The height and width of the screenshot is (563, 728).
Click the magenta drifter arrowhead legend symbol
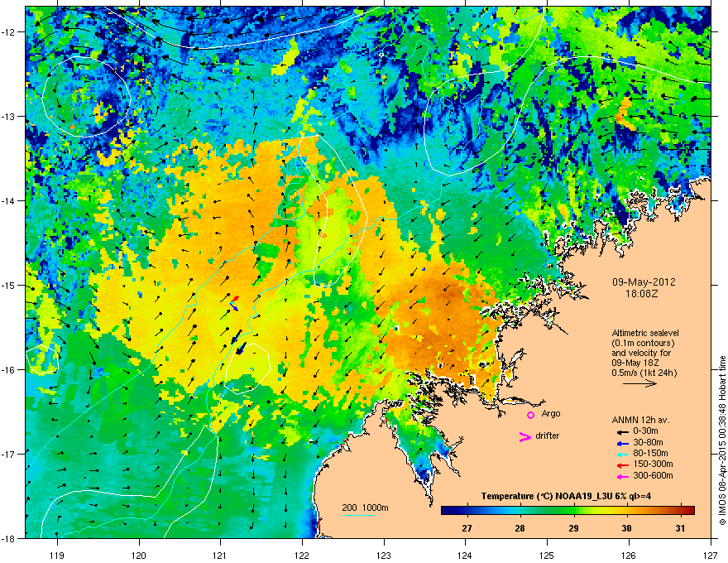coord(524,436)
